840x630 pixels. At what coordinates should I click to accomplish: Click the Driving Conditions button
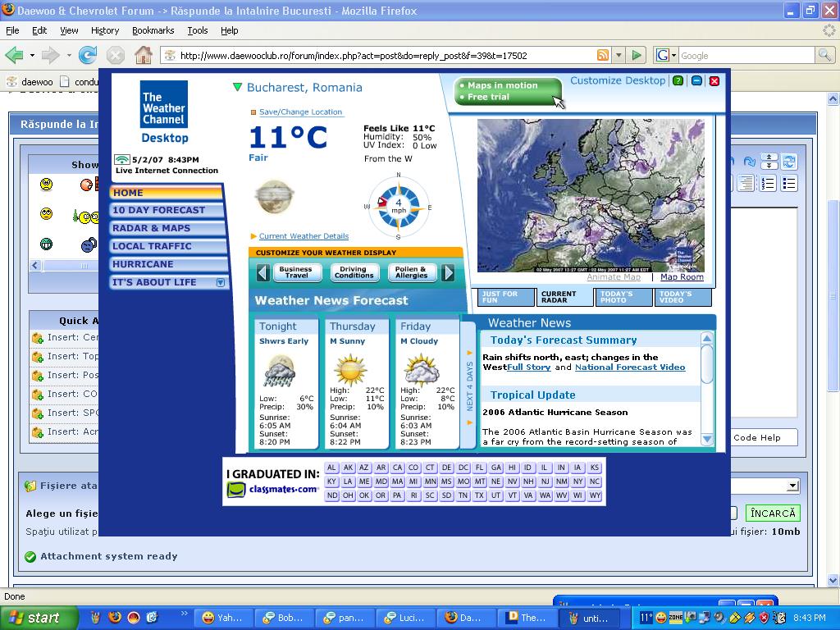[354, 272]
